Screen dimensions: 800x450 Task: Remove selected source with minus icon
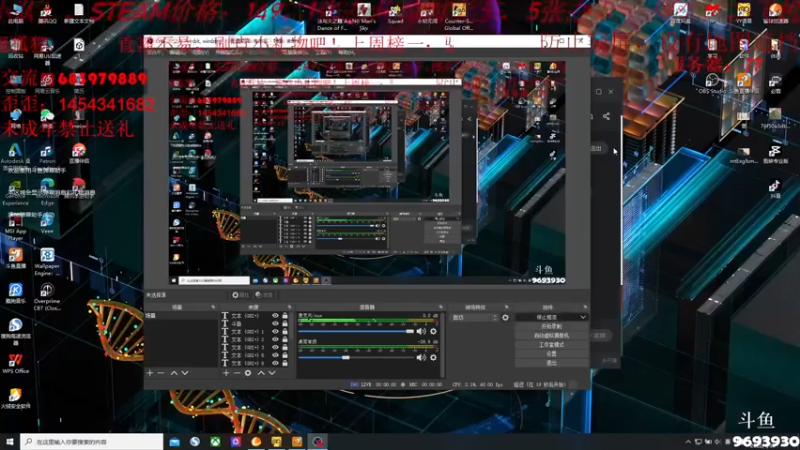tap(237, 373)
